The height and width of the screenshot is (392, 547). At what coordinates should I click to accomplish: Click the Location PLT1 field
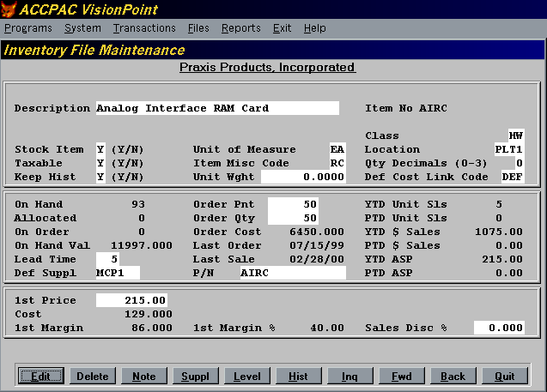509,149
